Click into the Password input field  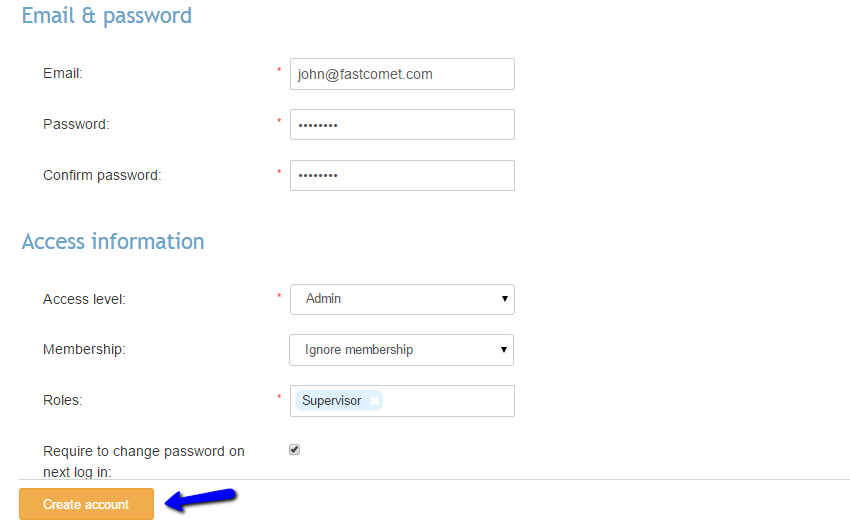[x=402, y=125]
